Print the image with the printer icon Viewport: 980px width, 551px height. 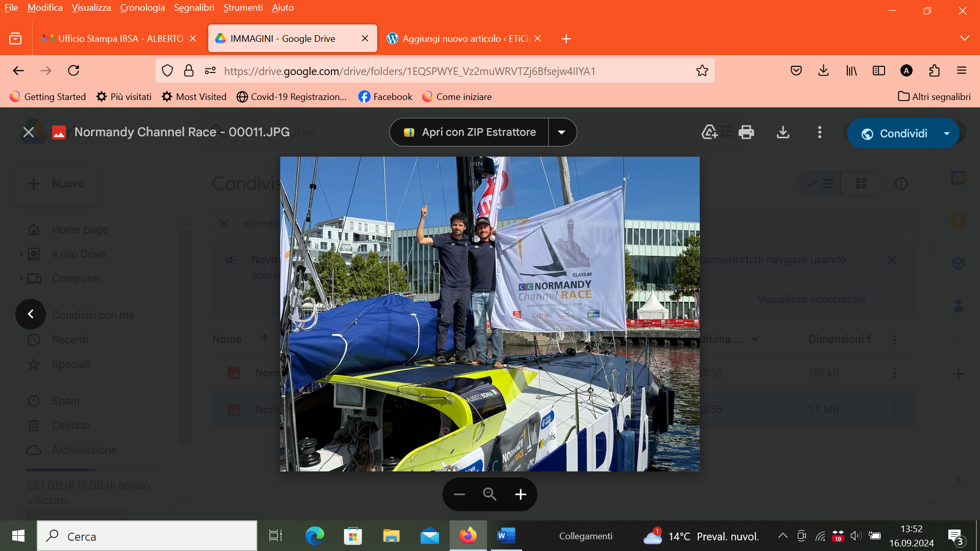(x=746, y=132)
